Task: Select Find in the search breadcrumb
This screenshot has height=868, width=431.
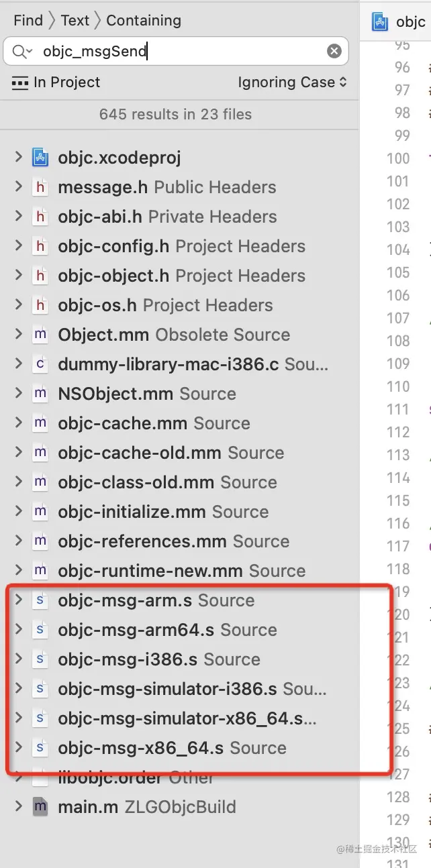Action: pos(28,21)
